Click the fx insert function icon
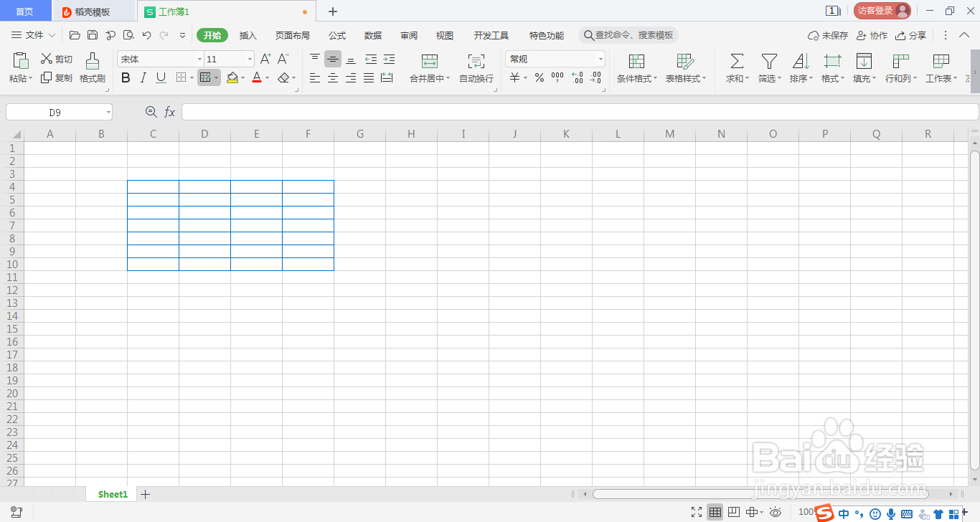980x522 pixels. tap(170, 112)
